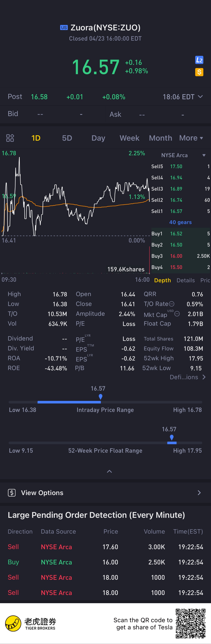Image resolution: width=211 pixels, height=644 pixels.
Task: Tap the Buy 16.00 large pending order row
Action: coord(105,562)
